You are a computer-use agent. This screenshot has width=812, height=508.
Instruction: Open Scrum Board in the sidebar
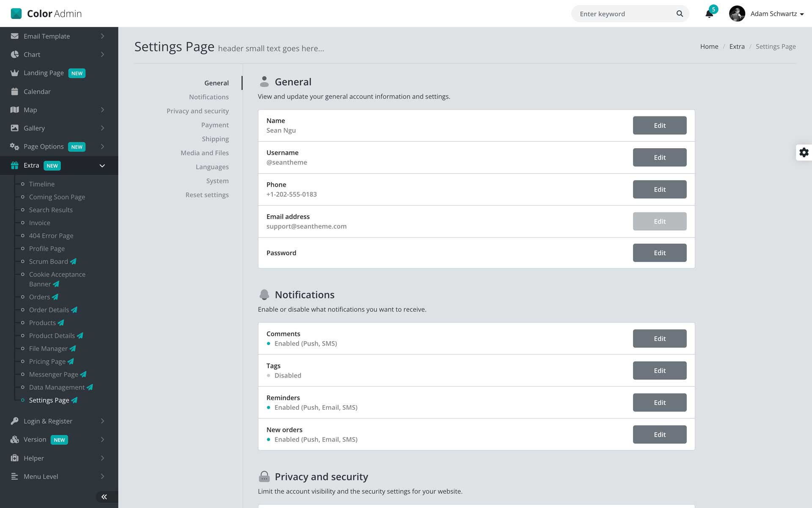pos(48,262)
